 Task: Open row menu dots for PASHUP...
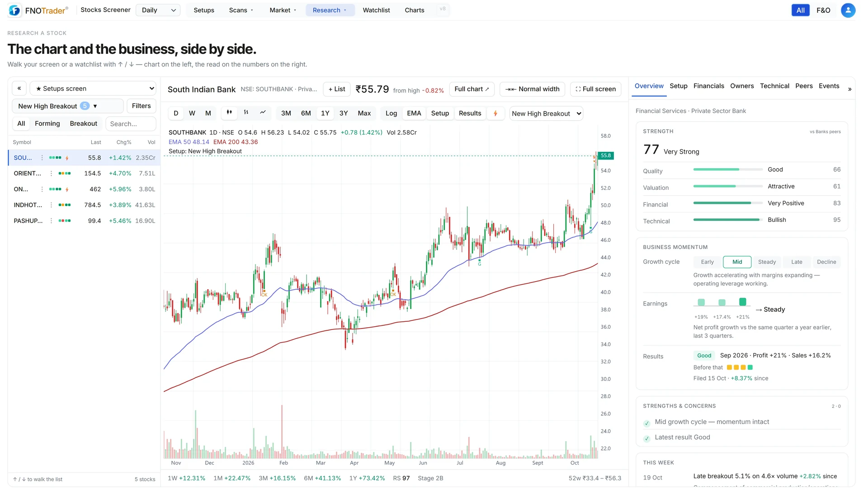pyautogui.click(x=51, y=221)
